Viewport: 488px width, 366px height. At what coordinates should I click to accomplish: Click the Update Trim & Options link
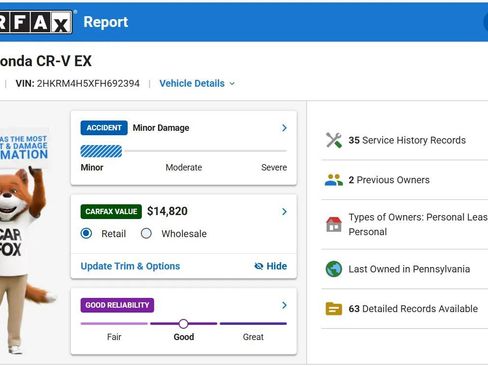(x=130, y=266)
